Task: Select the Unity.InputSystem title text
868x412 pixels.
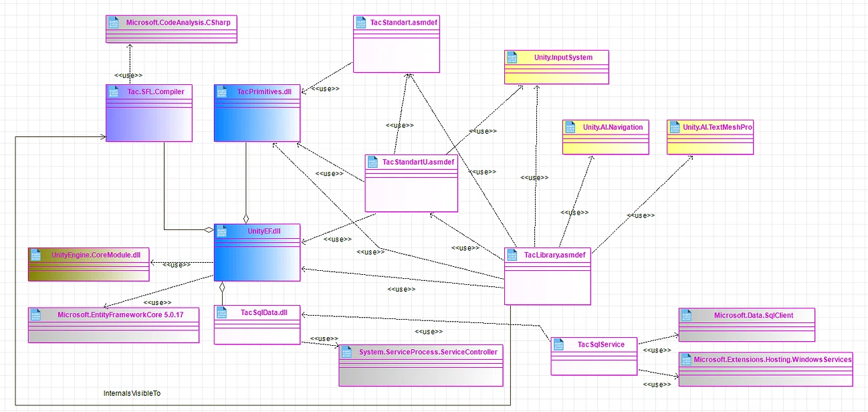Action: (x=563, y=58)
